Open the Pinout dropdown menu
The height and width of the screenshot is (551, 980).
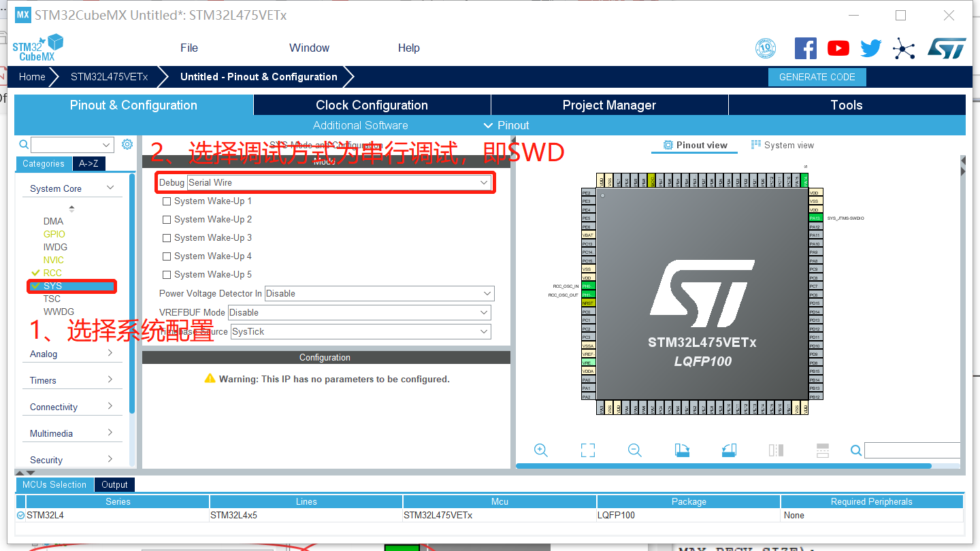506,125
